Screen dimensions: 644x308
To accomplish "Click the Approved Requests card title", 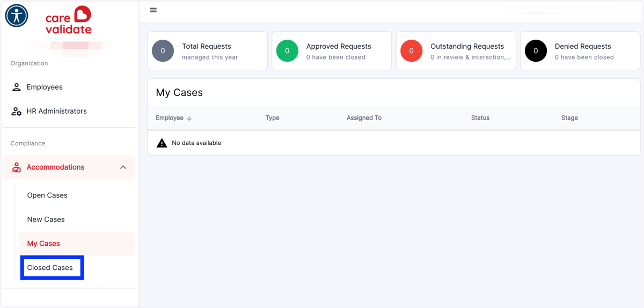I will click(339, 47).
